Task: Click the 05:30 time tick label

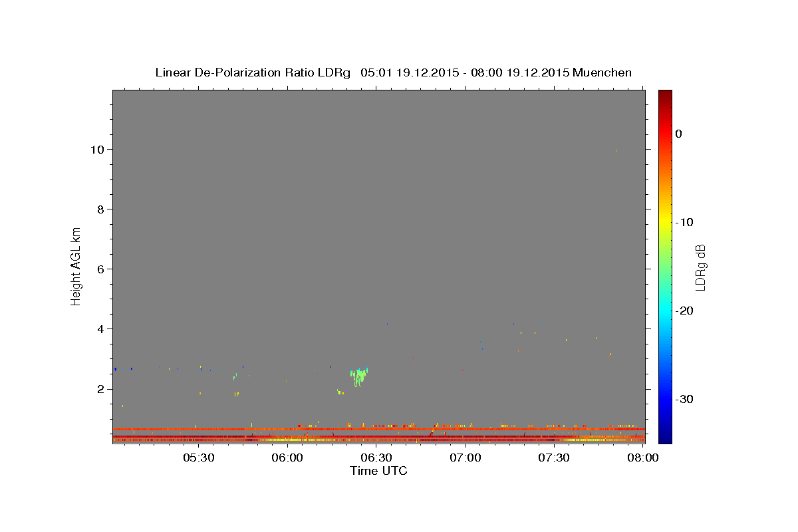Action: tap(198, 458)
